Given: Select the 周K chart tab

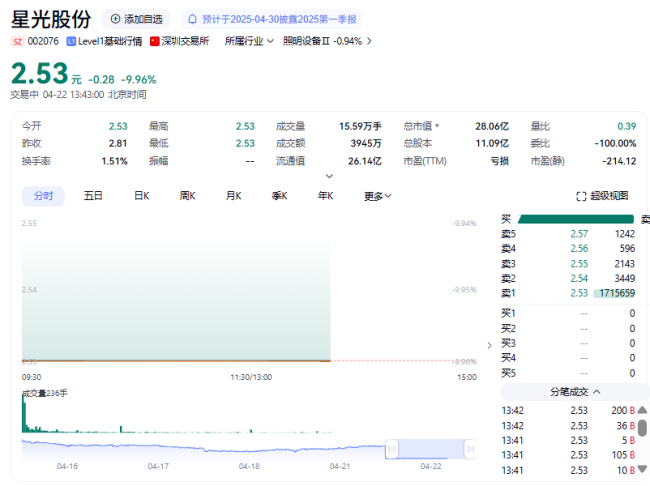Looking at the screenshot, I should point(187,196).
